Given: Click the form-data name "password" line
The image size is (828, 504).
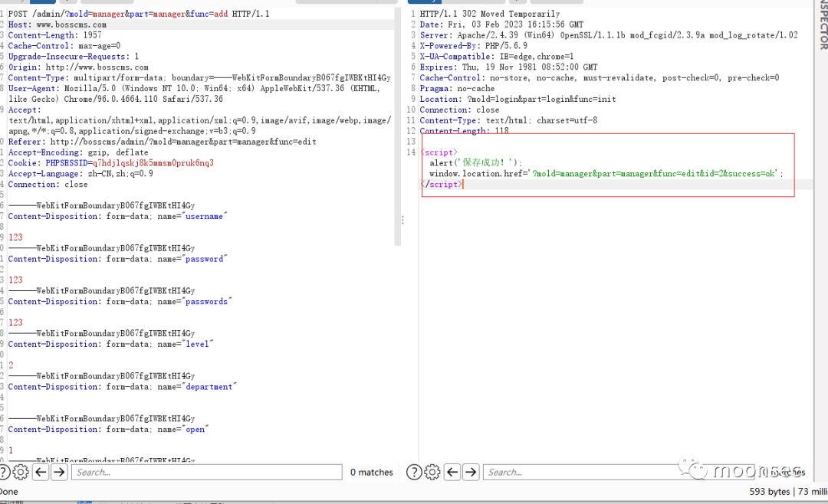Looking at the screenshot, I should 117,259.
